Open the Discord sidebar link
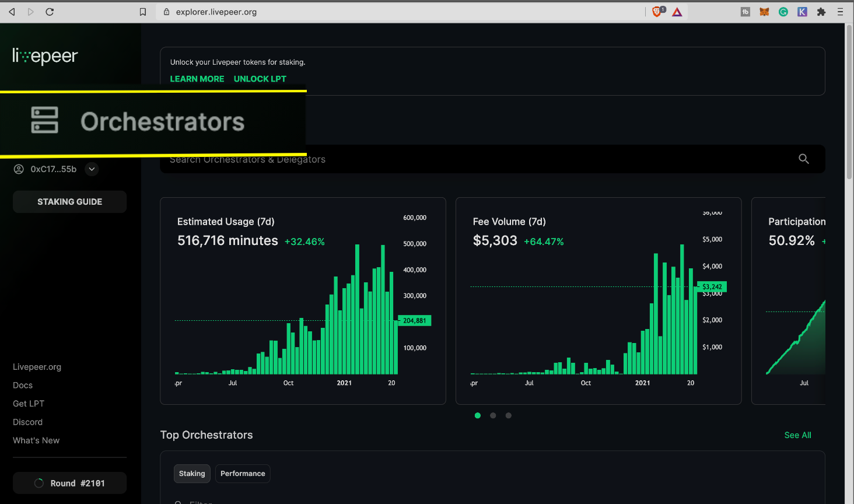Viewport: 854px width, 504px height. point(28,422)
